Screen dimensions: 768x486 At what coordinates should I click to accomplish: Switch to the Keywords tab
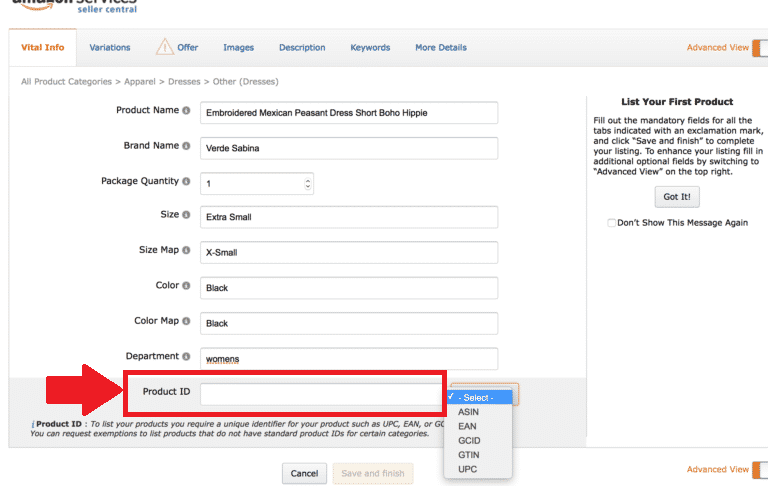(370, 47)
